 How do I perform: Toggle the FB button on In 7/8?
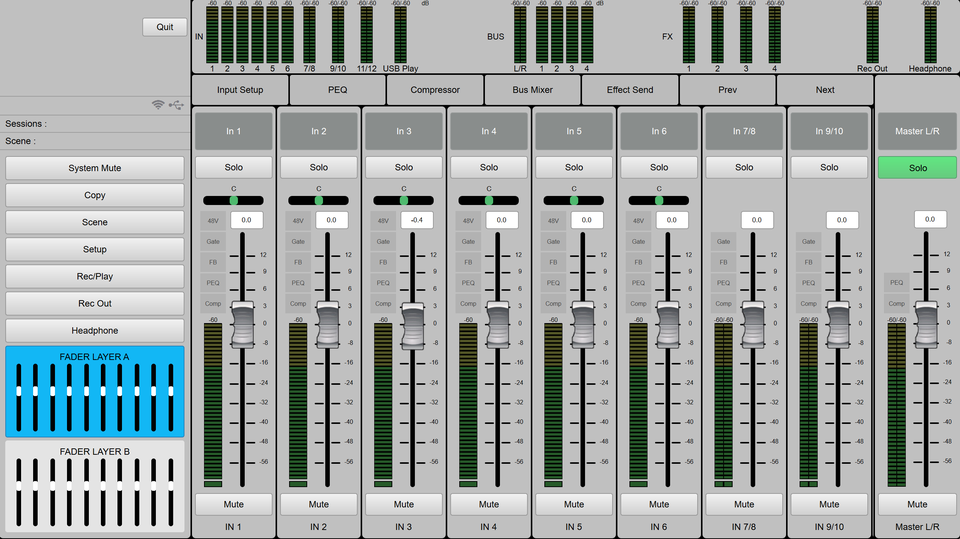(x=723, y=262)
